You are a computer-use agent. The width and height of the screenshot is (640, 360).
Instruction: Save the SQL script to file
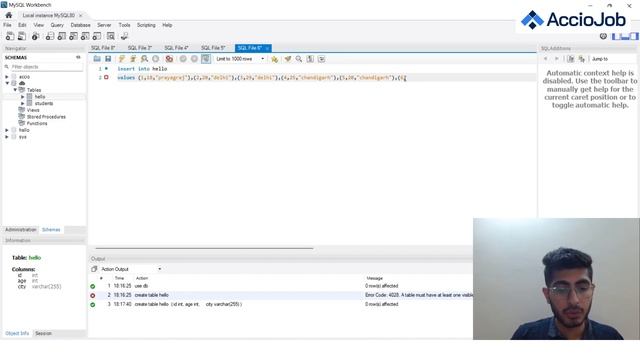(x=108, y=59)
